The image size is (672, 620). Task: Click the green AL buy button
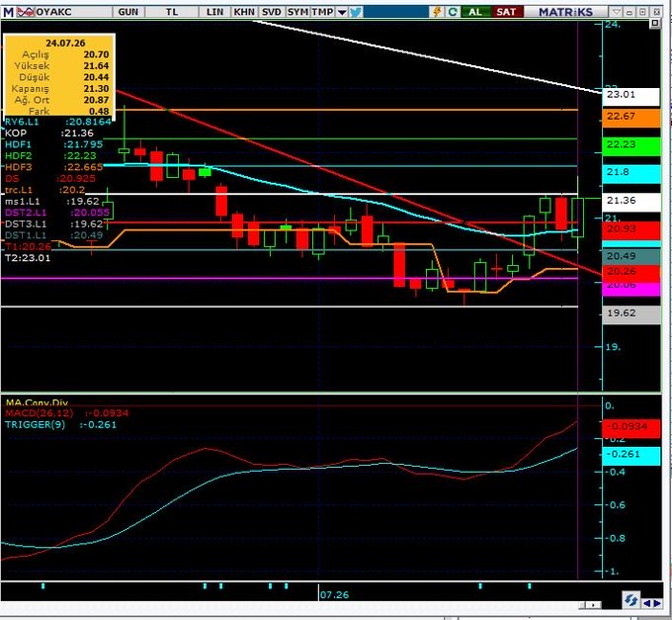pyautogui.click(x=475, y=12)
